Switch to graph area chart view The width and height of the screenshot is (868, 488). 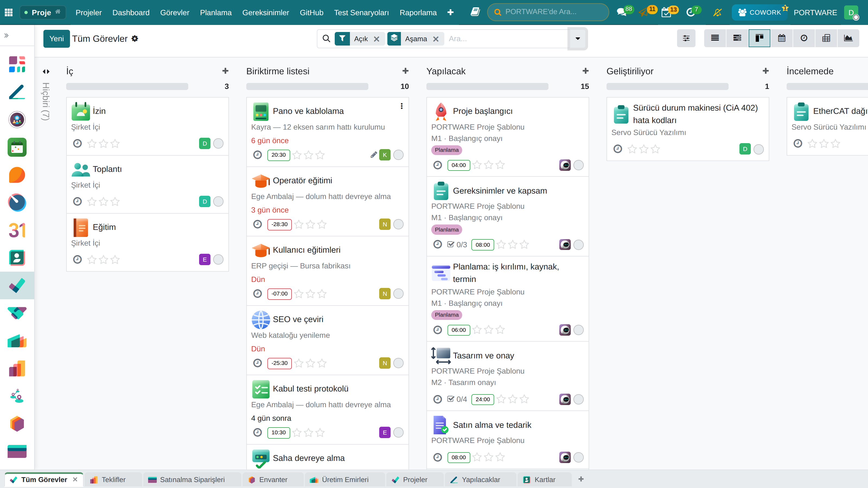click(848, 38)
